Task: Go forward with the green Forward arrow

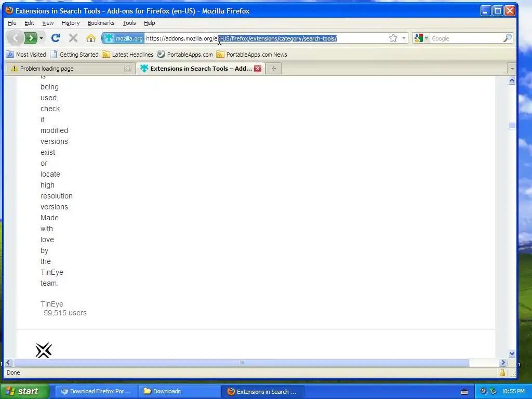Action: (x=31, y=38)
